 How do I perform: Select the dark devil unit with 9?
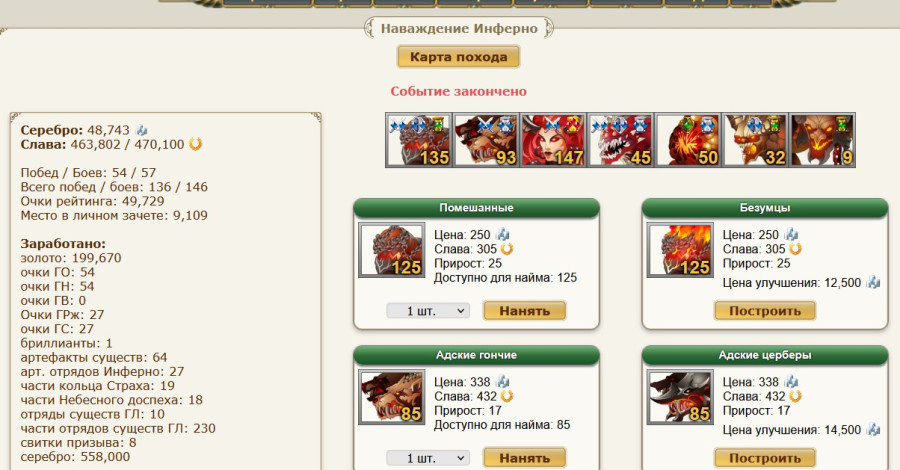pos(823,140)
